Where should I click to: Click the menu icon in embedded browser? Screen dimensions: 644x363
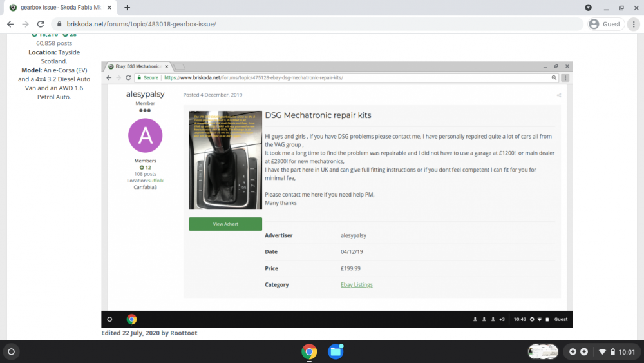pyautogui.click(x=565, y=78)
